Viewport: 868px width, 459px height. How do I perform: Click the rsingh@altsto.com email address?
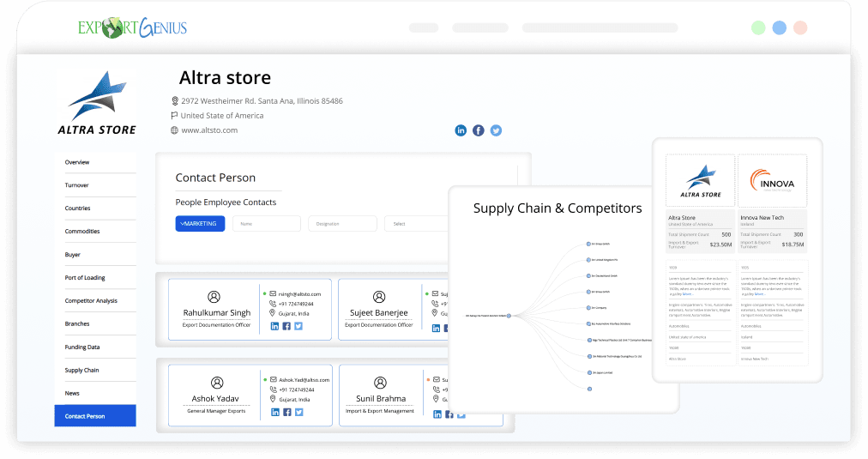(x=299, y=294)
